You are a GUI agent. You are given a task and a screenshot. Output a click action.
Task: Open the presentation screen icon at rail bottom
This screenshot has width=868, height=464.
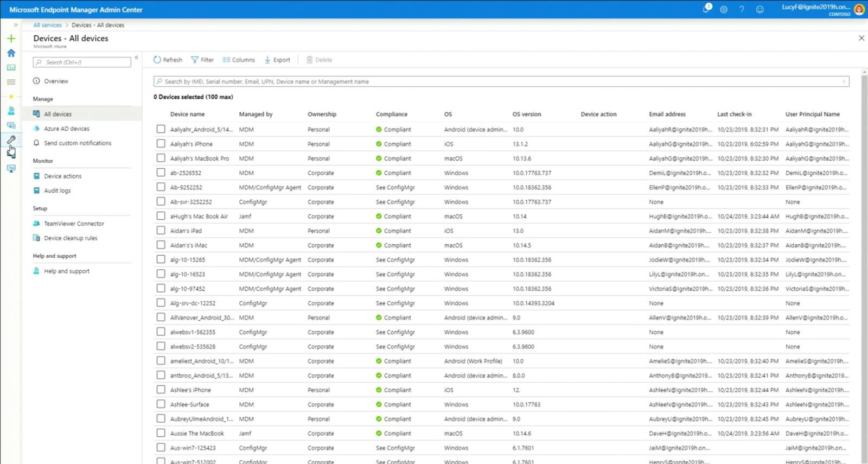pos(11,169)
